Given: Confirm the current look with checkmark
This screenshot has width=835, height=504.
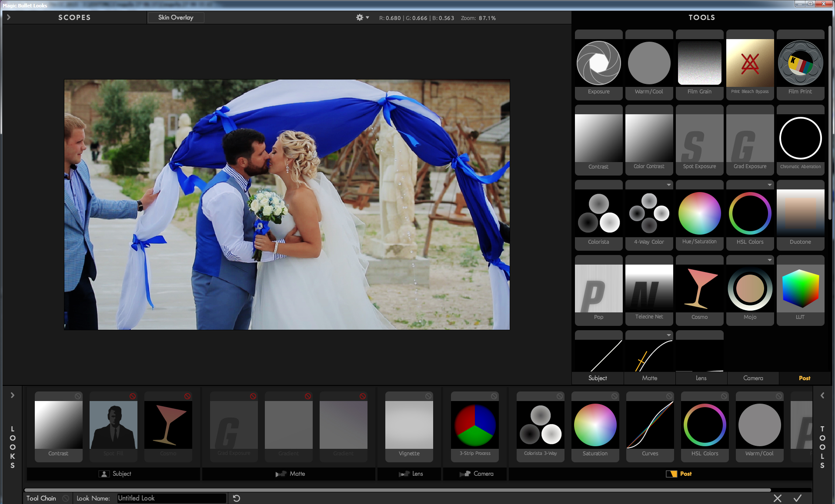Looking at the screenshot, I should tap(798, 497).
